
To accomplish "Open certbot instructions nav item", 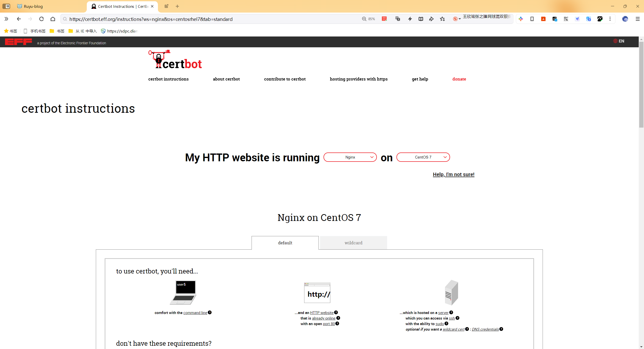I will pos(168,79).
